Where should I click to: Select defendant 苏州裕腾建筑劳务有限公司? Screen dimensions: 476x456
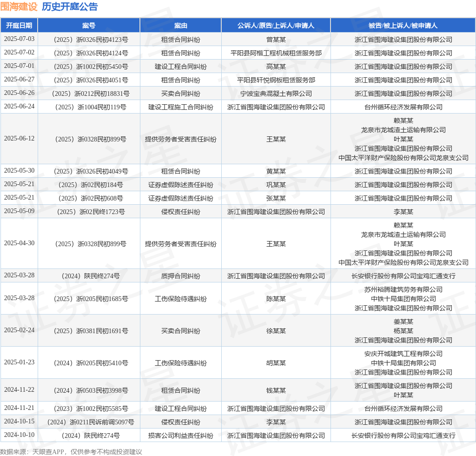403,289
